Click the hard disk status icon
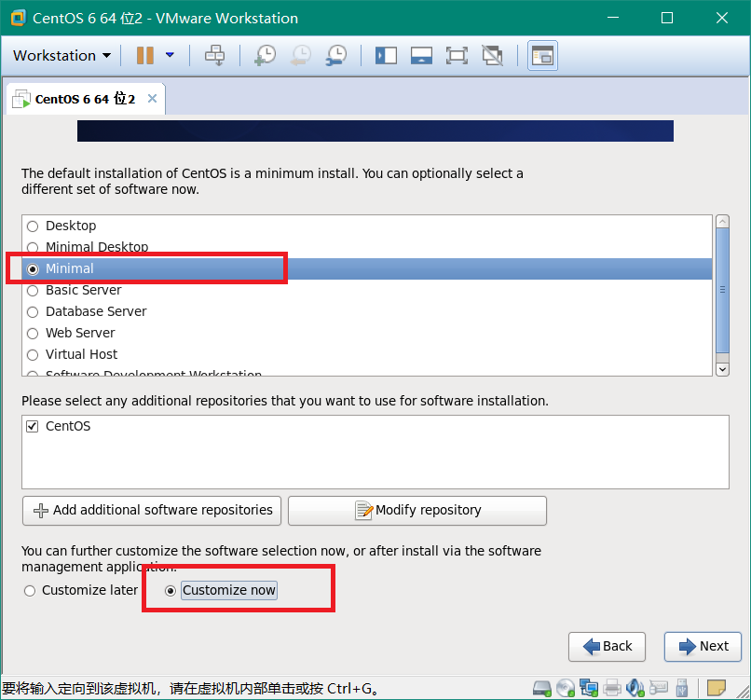 click(542, 689)
